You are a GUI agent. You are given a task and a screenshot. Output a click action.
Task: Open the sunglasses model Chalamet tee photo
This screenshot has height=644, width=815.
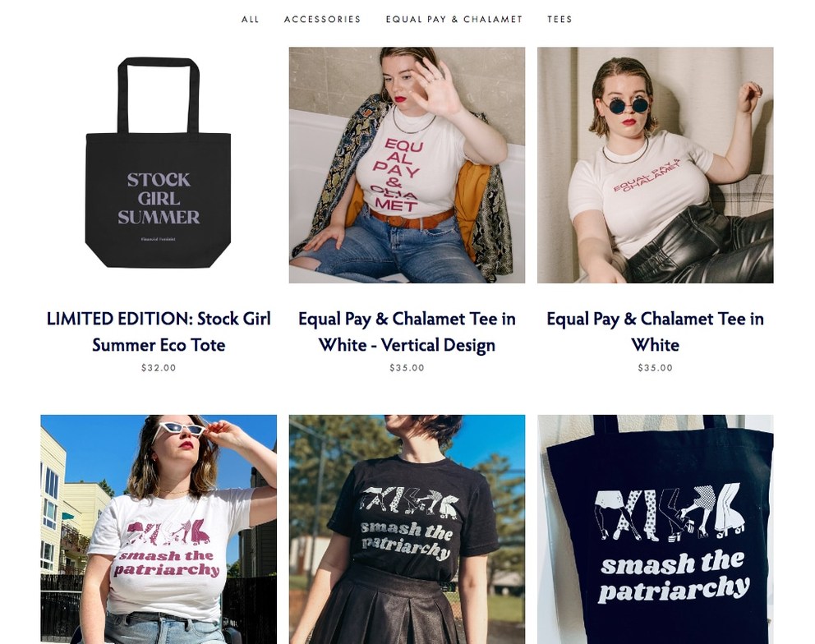(656, 165)
